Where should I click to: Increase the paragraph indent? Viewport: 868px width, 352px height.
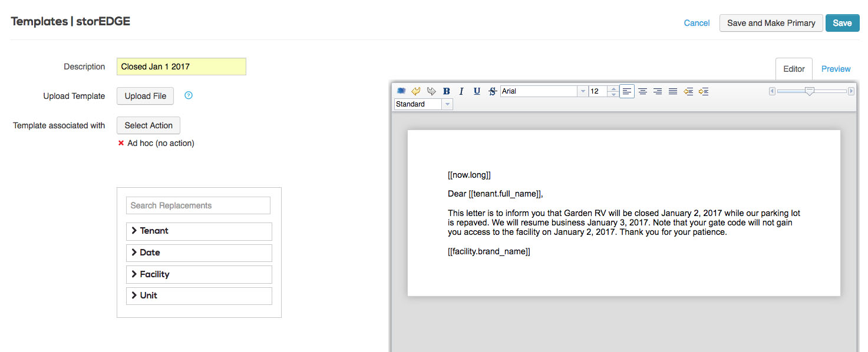click(x=703, y=91)
